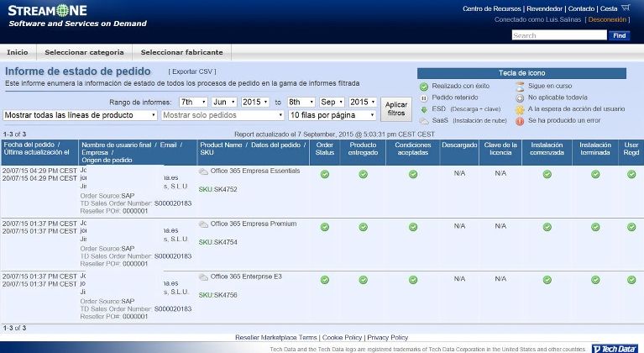Open Centro de Recursos link

[492, 8]
